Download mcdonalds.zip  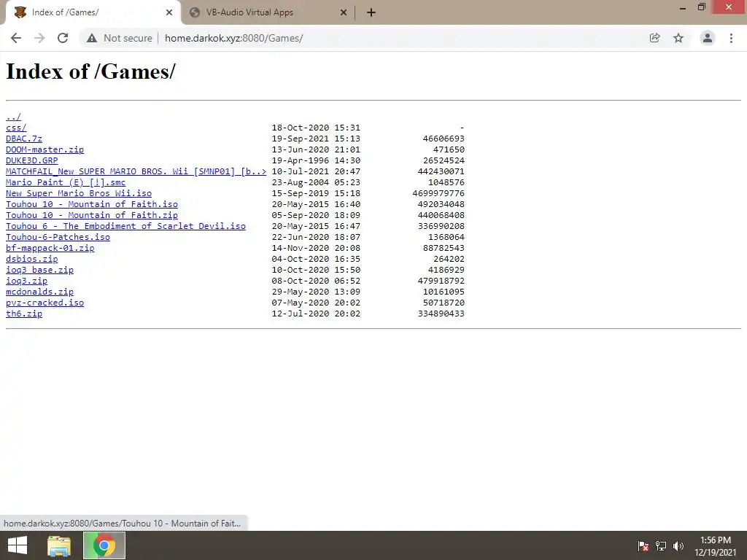[x=39, y=292]
